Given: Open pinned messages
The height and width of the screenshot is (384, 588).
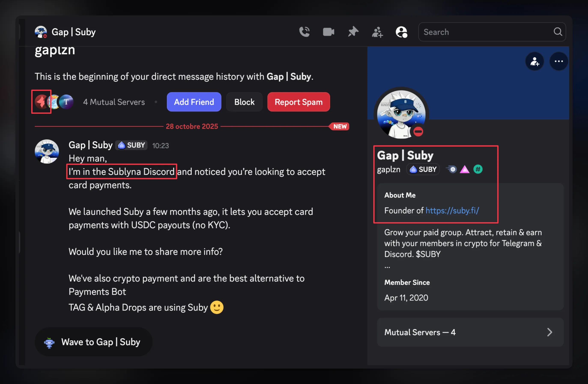Looking at the screenshot, I should tap(353, 32).
